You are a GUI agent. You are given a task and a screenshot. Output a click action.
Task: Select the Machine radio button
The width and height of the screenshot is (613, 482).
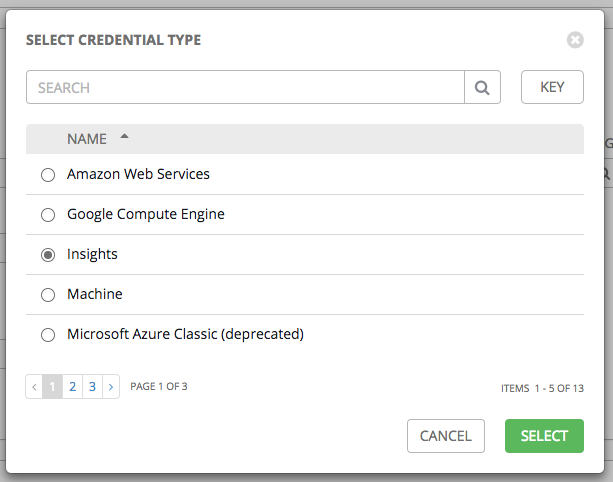(x=48, y=295)
